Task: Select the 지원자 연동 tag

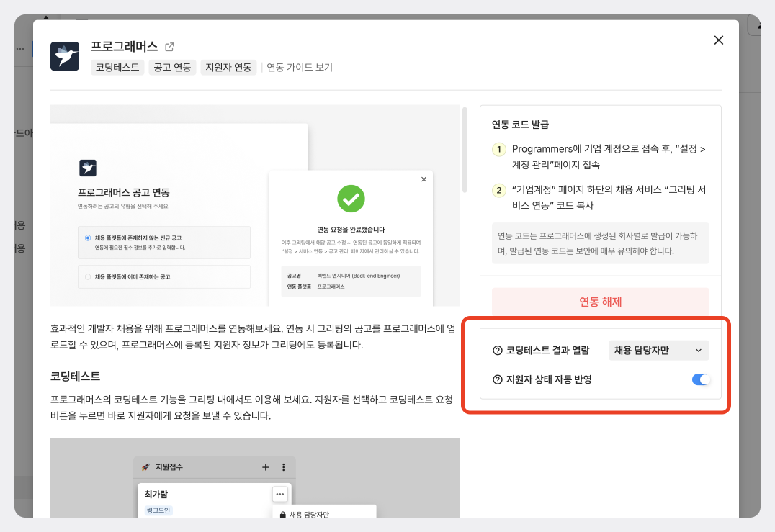Action: [x=228, y=67]
